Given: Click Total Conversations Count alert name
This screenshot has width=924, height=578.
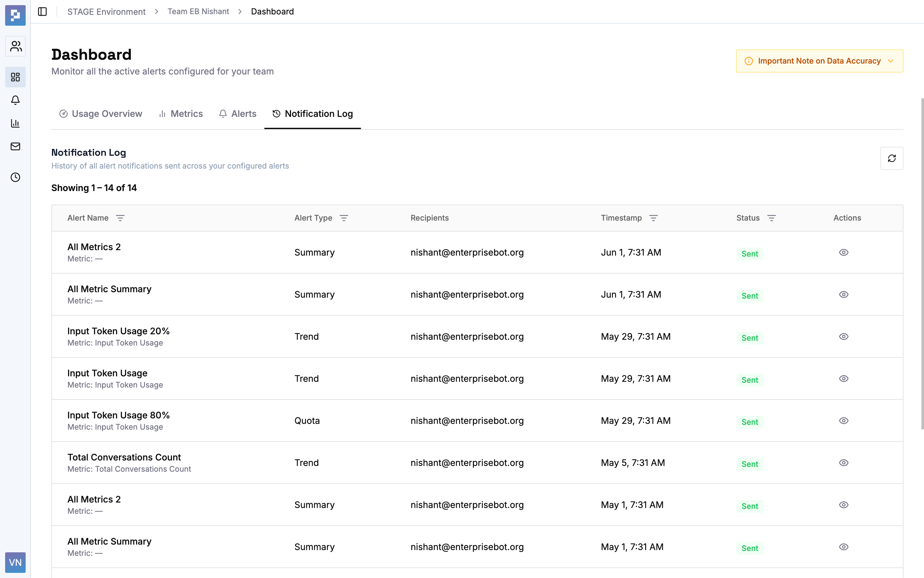Looking at the screenshot, I should [124, 457].
